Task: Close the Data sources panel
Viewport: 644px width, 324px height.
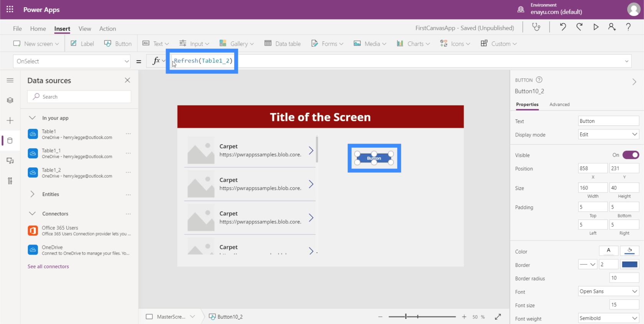Action: click(127, 80)
